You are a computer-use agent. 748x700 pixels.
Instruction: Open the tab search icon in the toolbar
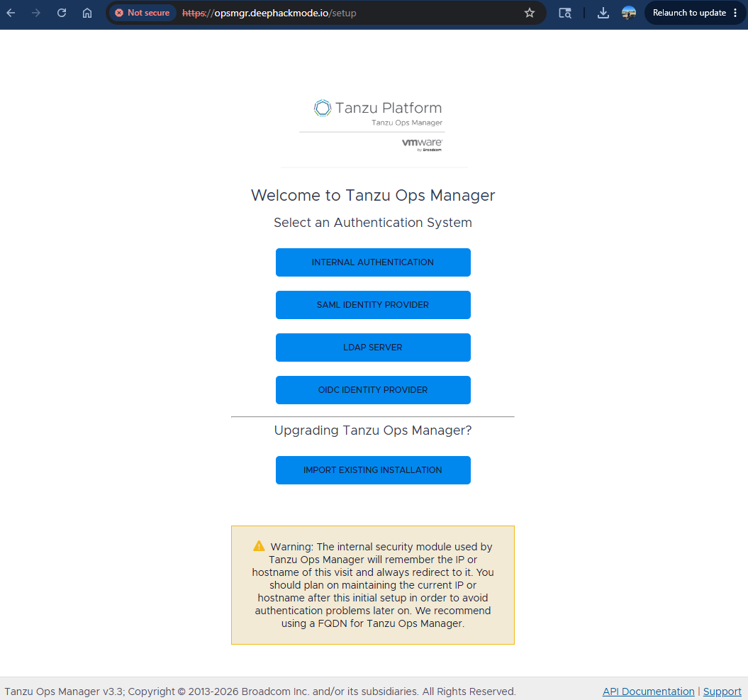point(565,13)
